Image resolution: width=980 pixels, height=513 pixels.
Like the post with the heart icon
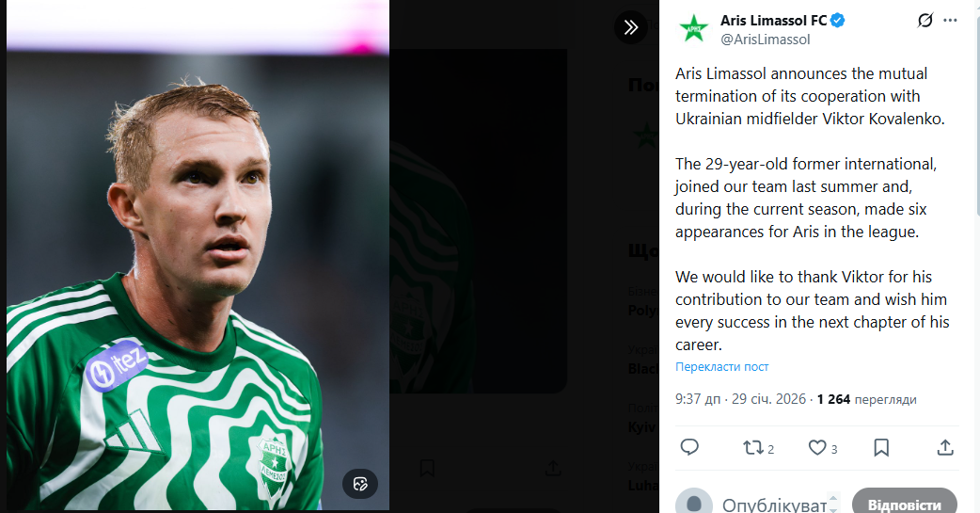[x=818, y=447]
